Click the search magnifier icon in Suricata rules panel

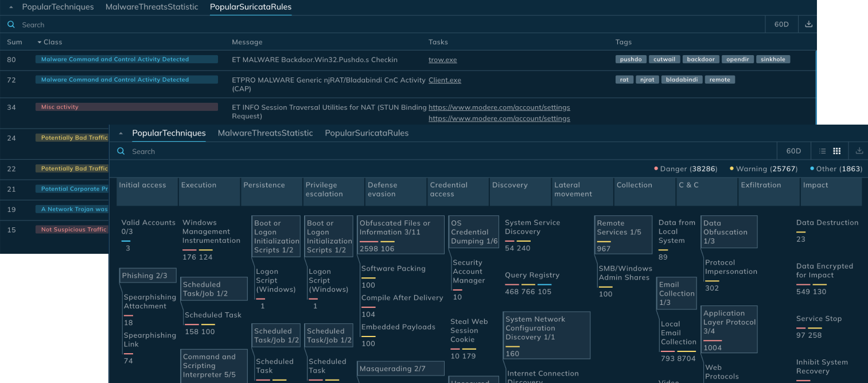[11, 25]
